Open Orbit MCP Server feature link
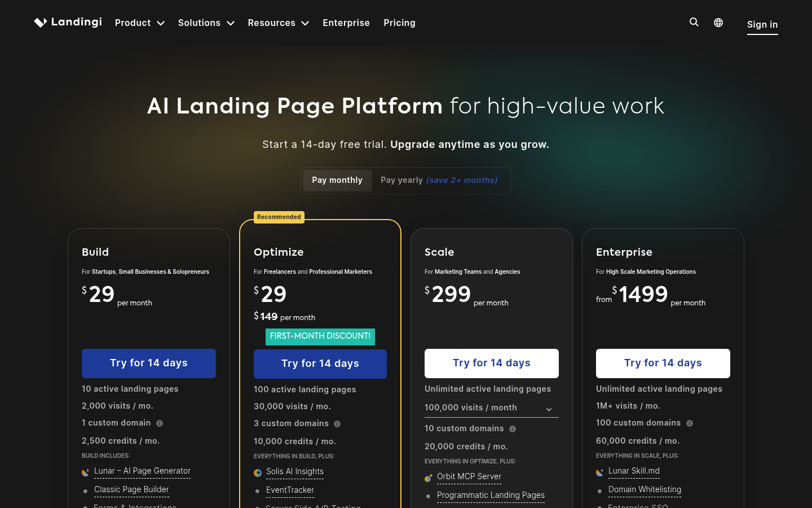The height and width of the screenshot is (508, 812). pyautogui.click(x=469, y=476)
